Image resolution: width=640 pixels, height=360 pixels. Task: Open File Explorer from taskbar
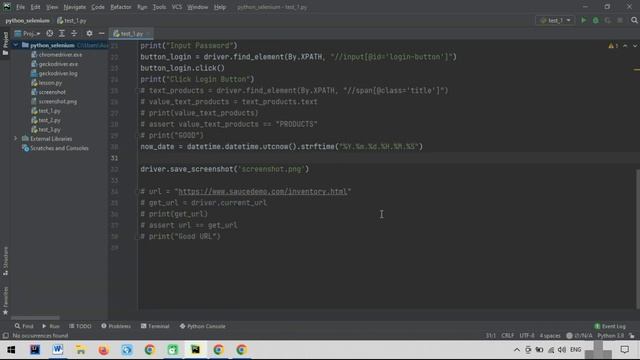[80, 350]
